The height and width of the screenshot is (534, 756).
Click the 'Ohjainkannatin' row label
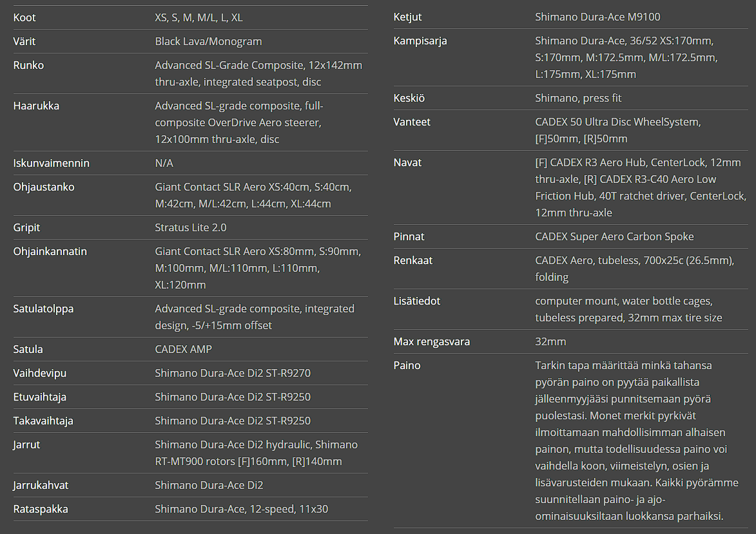coord(50,251)
